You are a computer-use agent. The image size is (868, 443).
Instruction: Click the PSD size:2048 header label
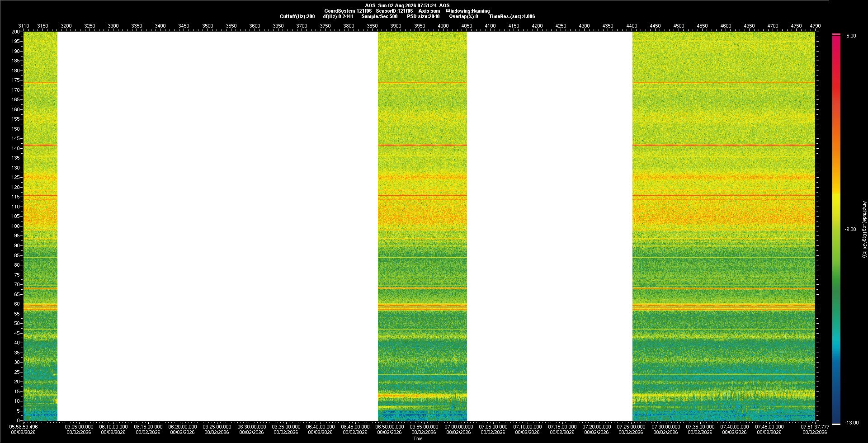pyautogui.click(x=423, y=16)
